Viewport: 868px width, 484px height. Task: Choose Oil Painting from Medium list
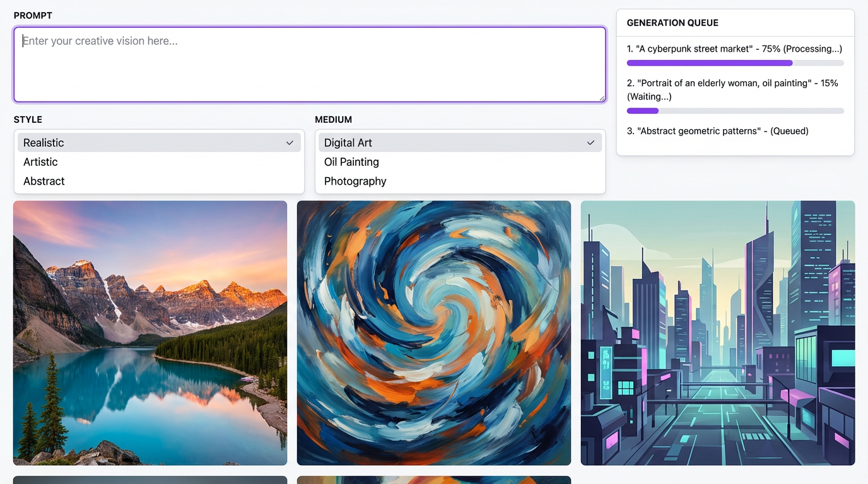click(351, 162)
